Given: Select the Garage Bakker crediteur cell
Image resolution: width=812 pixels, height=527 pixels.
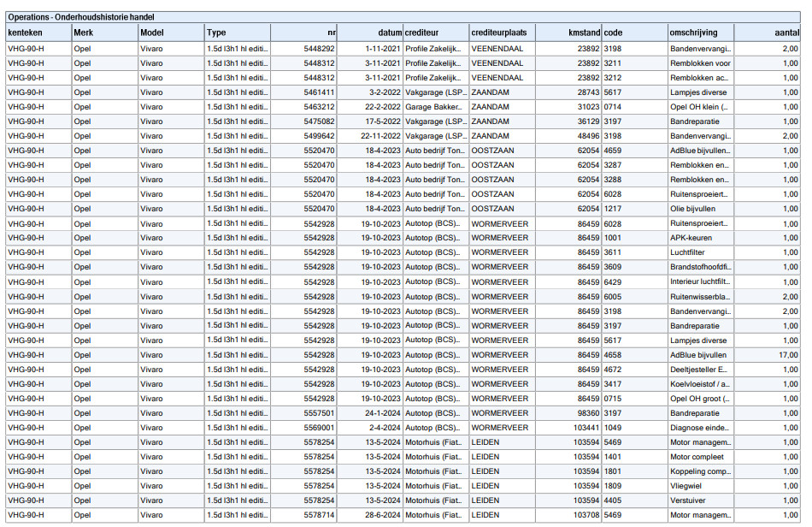Looking at the screenshot, I should [x=436, y=107].
